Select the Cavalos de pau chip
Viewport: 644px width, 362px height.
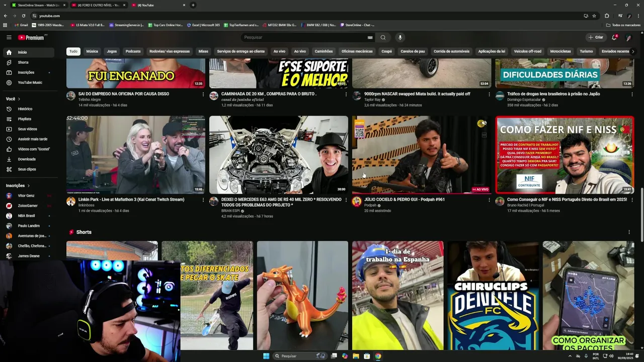pyautogui.click(x=413, y=51)
